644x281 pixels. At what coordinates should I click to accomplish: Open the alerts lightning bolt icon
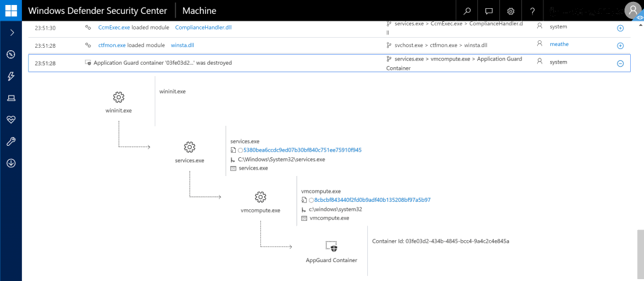click(11, 76)
